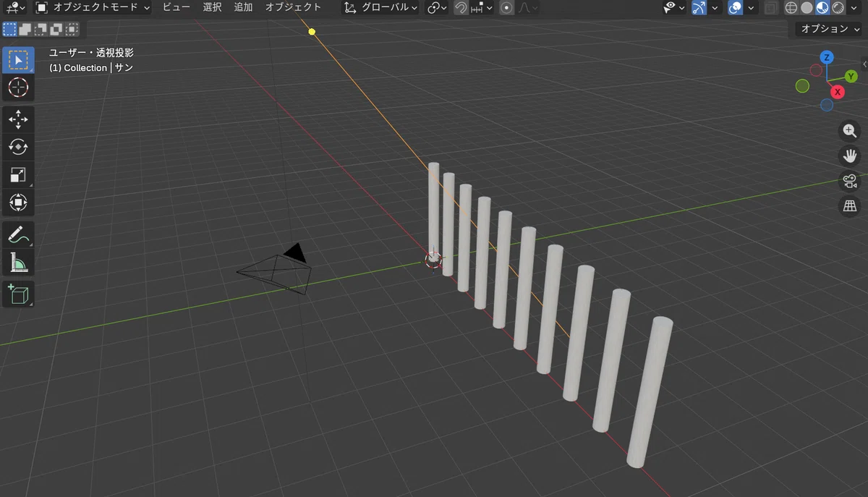Open the グローバル transform orientation dropdown
The image size is (868, 497).
pyautogui.click(x=380, y=7)
